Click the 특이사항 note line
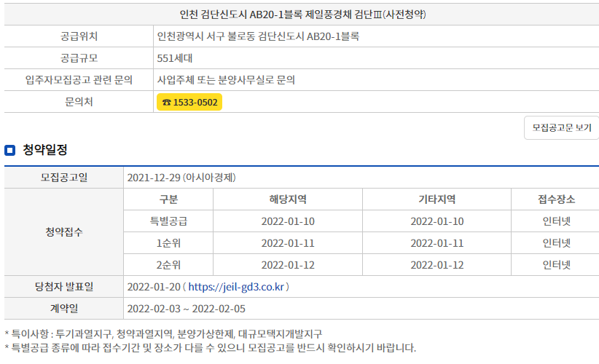599x364 pixels. pyautogui.click(x=163, y=334)
